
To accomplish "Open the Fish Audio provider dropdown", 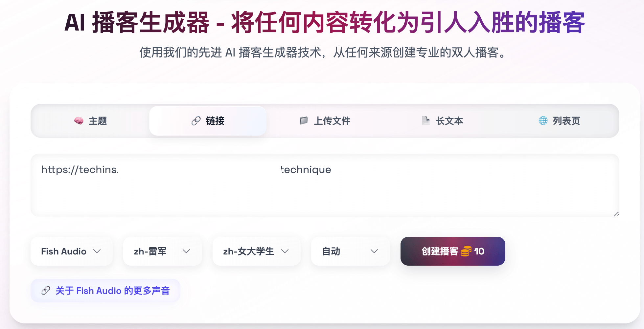I will point(72,251).
